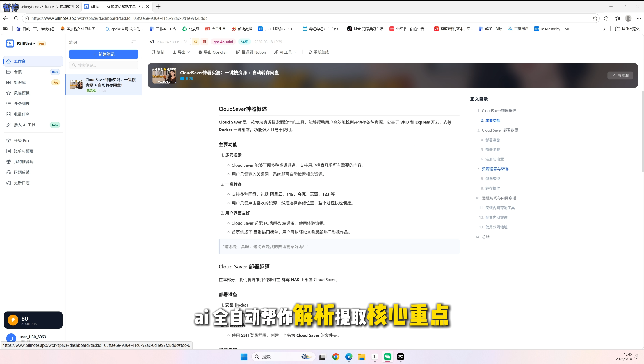Show more bookmarks bar items
This screenshot has height=364, width=644.
coord(604,29)
